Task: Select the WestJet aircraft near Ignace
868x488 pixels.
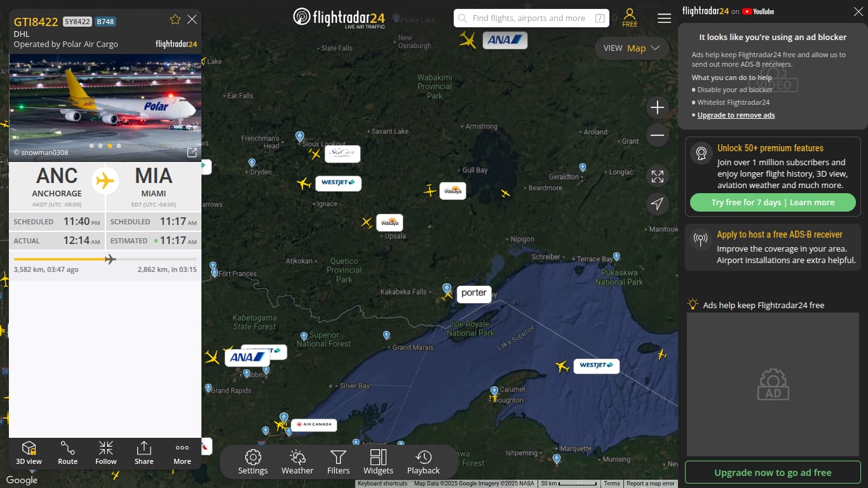Action: click(304, 184)
